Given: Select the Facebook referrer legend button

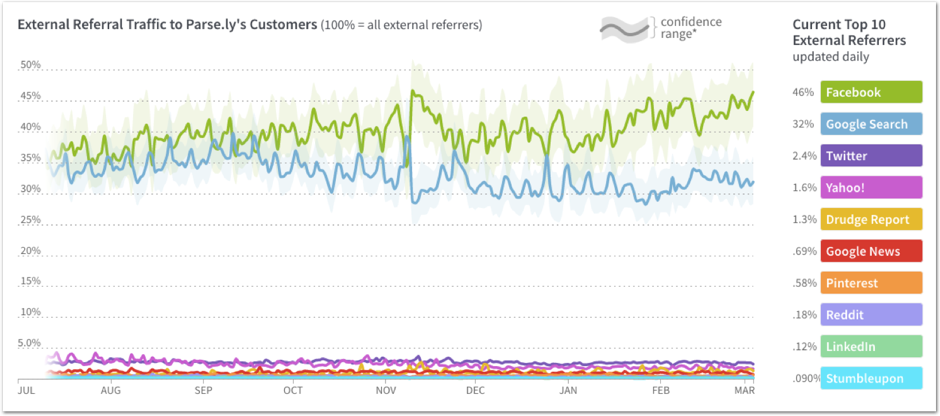Looking at the screenshot, I should click(871, 92).
